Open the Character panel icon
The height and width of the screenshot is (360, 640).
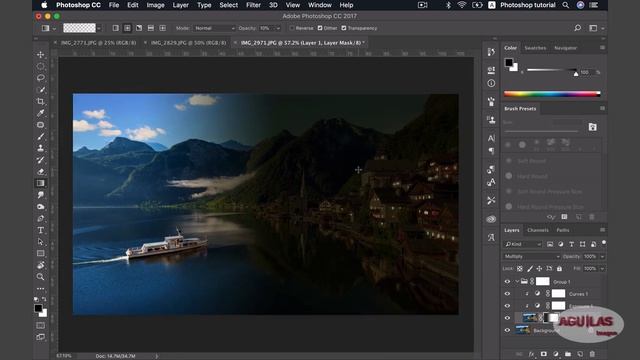[x=491, y=138]
